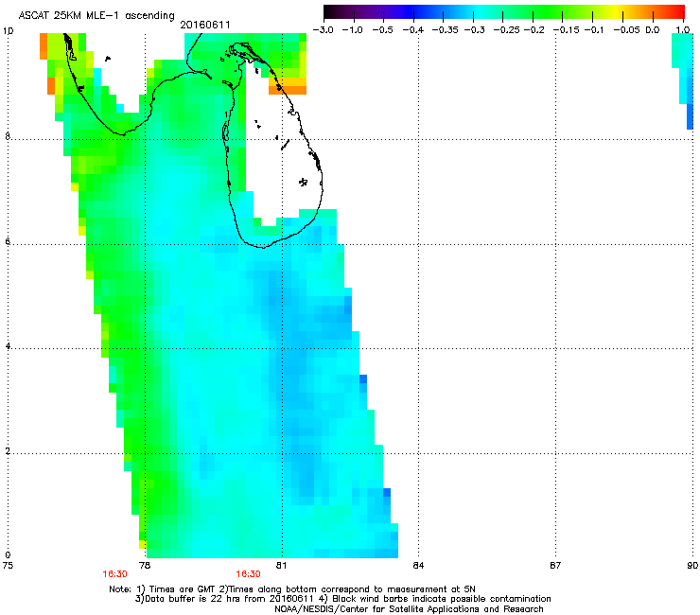700x615 pixels.
Task: Click the color bar label '-1.0'
Action: pos(352,30)
